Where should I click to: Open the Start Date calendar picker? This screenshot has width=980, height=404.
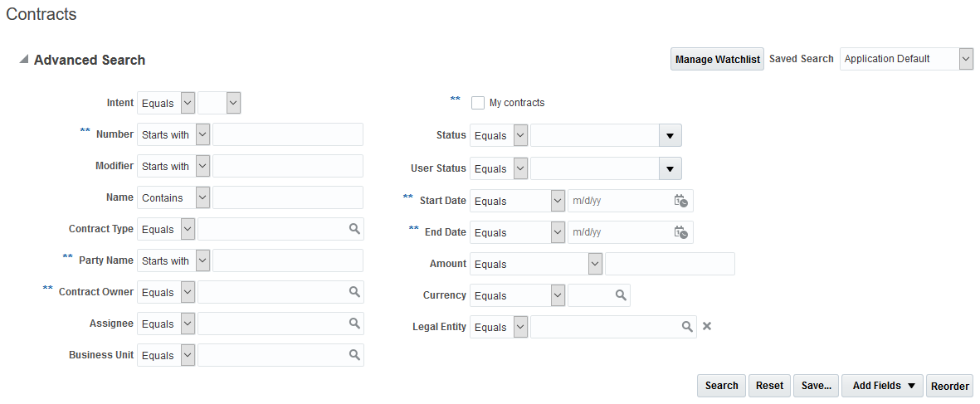coord(680,201)
